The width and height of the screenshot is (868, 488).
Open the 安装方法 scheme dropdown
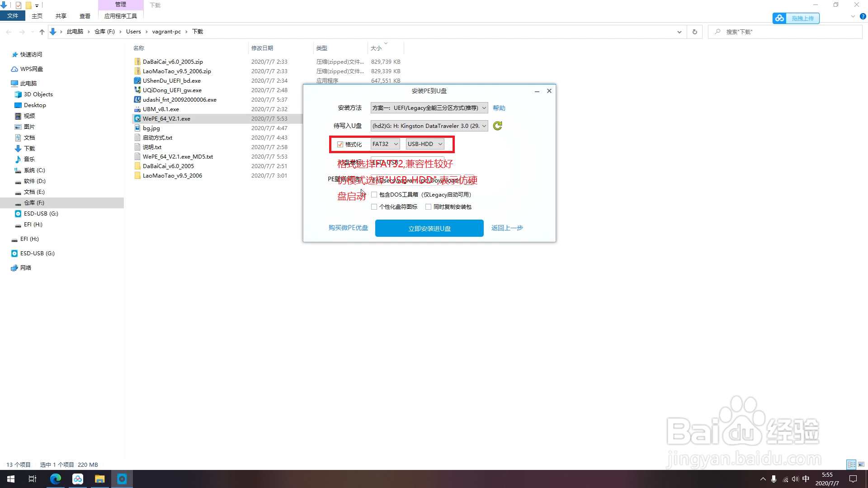coord(429,108)
